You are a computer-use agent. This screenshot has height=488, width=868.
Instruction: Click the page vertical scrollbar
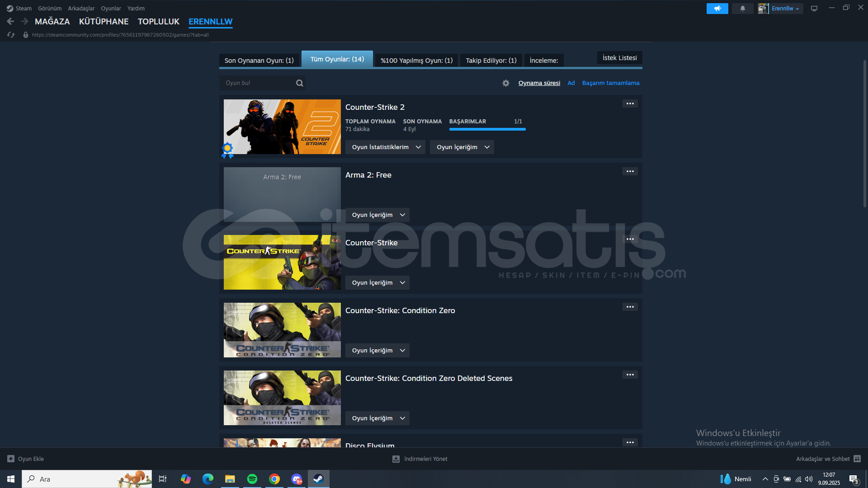864,133
